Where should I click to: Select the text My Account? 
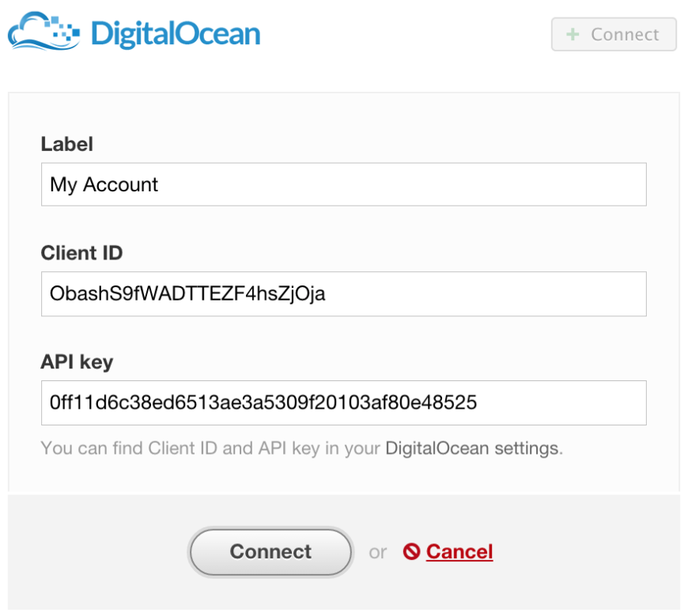tap(103, 184)
